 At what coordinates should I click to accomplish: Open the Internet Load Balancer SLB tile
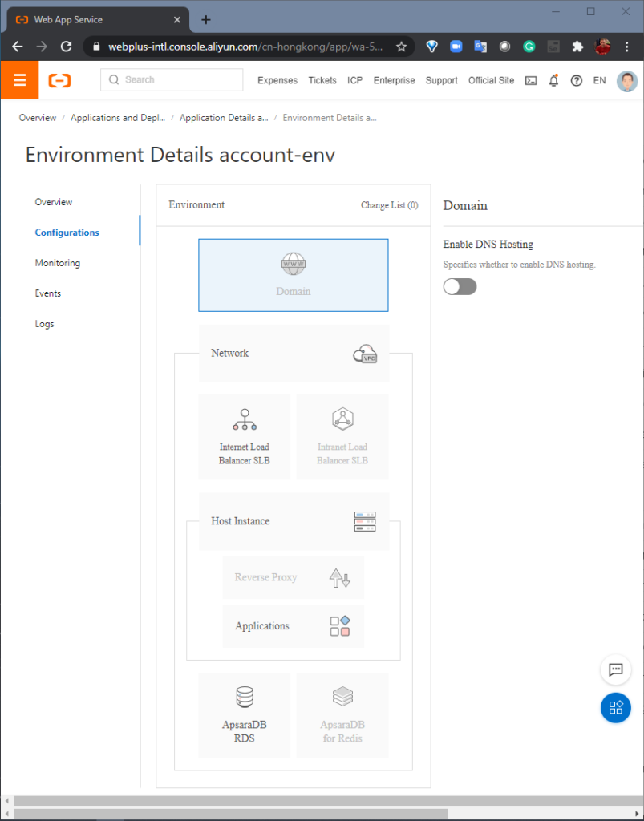pyautogui.click(x=244, y=437)
